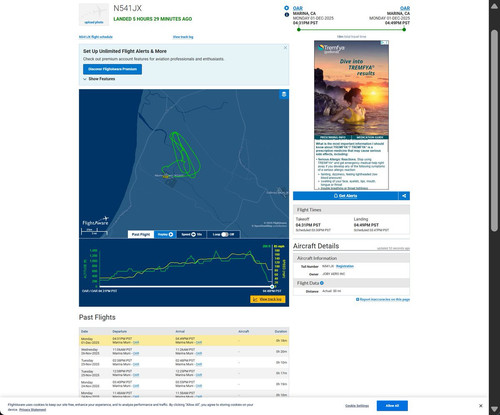Start Replay of the flight
Screen dimensions: 500x415
click(x=165, y=234)
